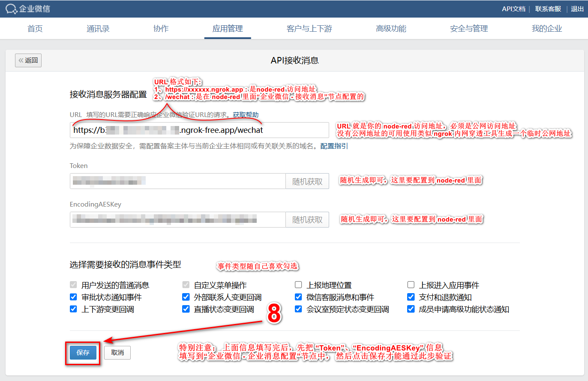The image size is (588, 381).
Task: Click 随机获取 for the Token
Action: (307, 181)
